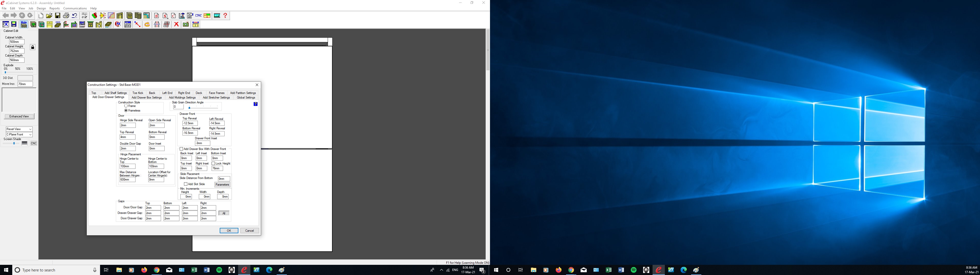Toggle the cabinet size padlock icon

coord(33,47)
